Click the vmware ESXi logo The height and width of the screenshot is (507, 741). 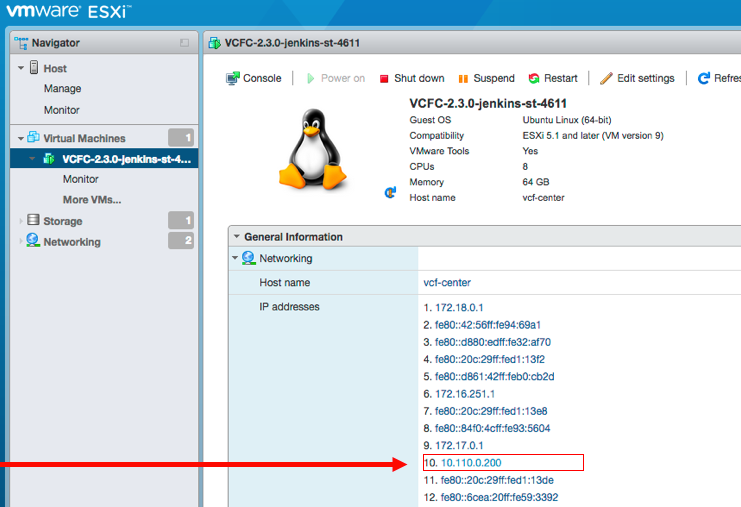(x=69, y=11)
